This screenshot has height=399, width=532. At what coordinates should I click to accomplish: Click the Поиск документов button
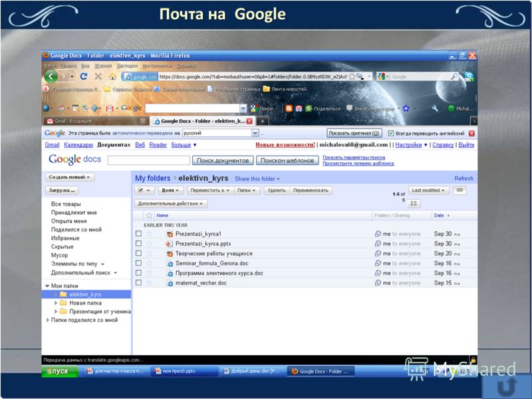click(223, 160)
